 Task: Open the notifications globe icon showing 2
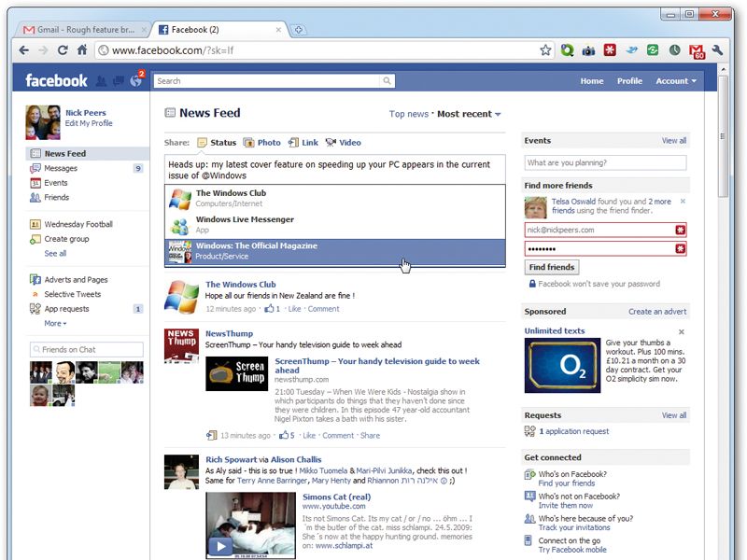click(x=136, y=80)
